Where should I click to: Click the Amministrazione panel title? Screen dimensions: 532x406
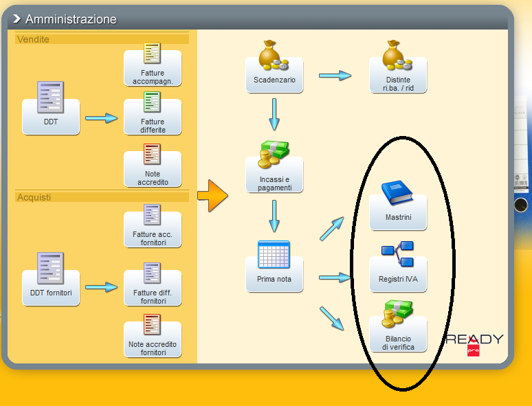point(71,19)
